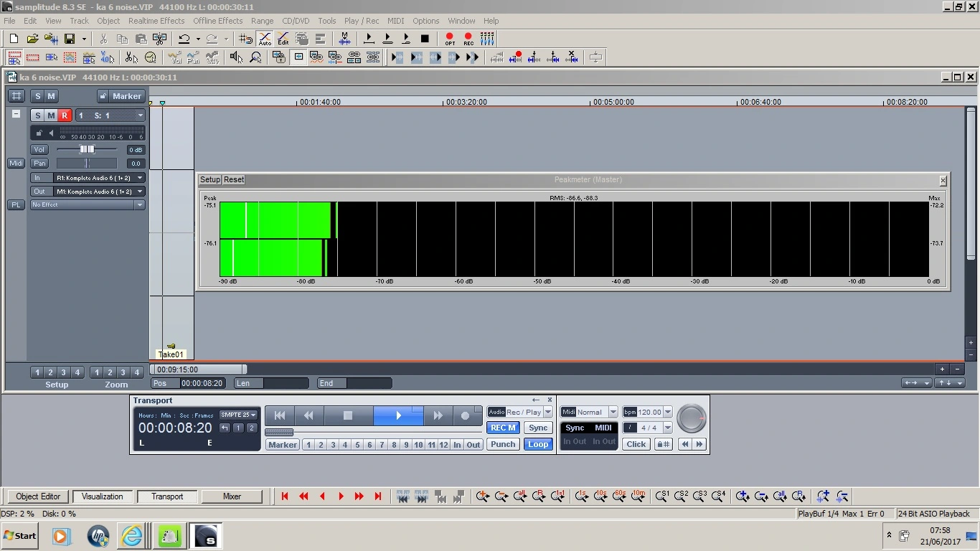Select the Pan curve mouse mode icon
This screenshot has height=551, width=980.
193,57
